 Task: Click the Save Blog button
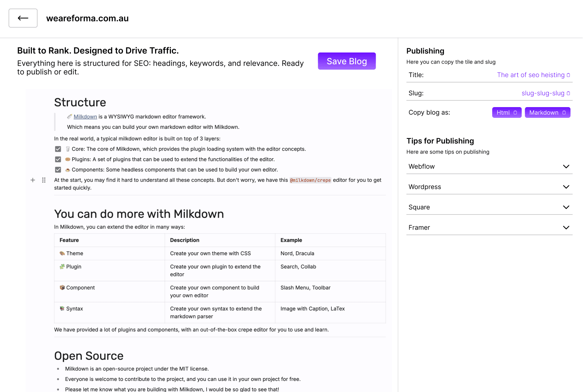pyautogui.click(x=346, y=61)
